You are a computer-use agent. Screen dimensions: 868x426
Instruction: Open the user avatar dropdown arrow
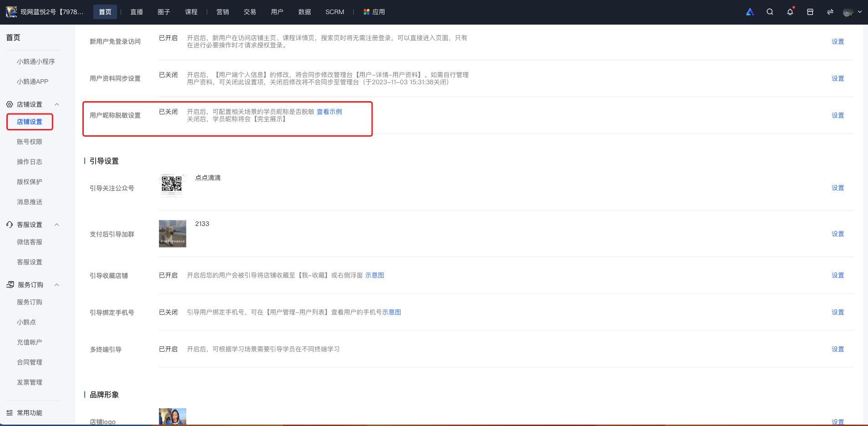coord(860,12)
